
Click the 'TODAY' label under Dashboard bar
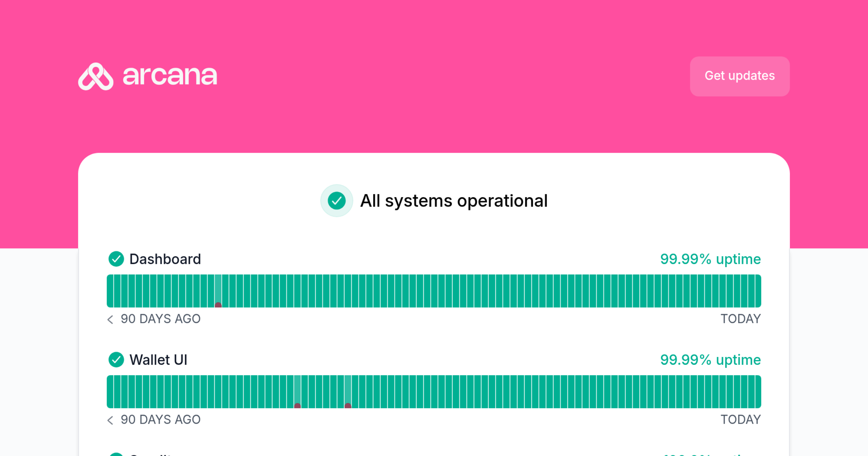click(741, 319)
